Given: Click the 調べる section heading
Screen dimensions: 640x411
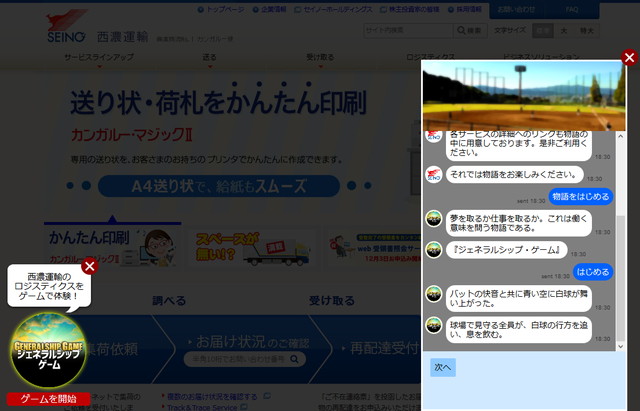Looking at the screenshot, I should (x=169, y=301).
